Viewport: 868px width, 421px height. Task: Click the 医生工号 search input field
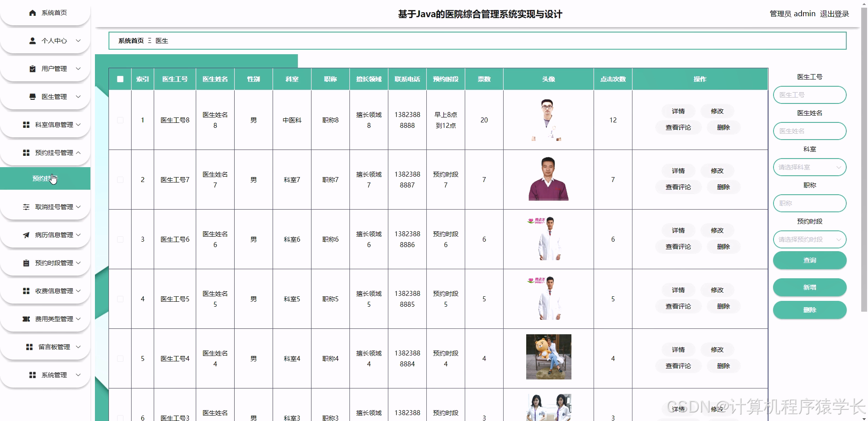coord(810,95)
